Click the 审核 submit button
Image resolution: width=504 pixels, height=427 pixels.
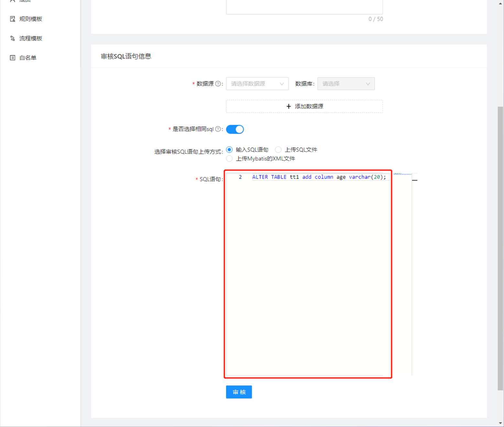(239, 392)
